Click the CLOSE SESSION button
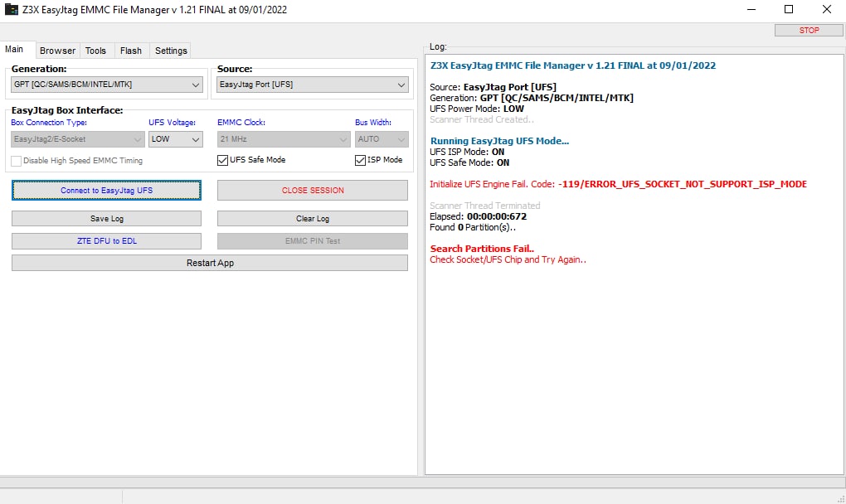846x504 pixels. [x=313, y=191]
